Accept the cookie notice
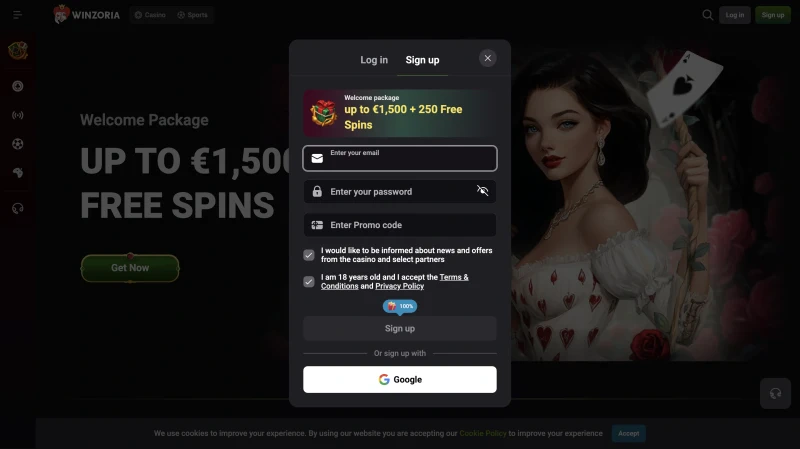 (x=629, y=433)
